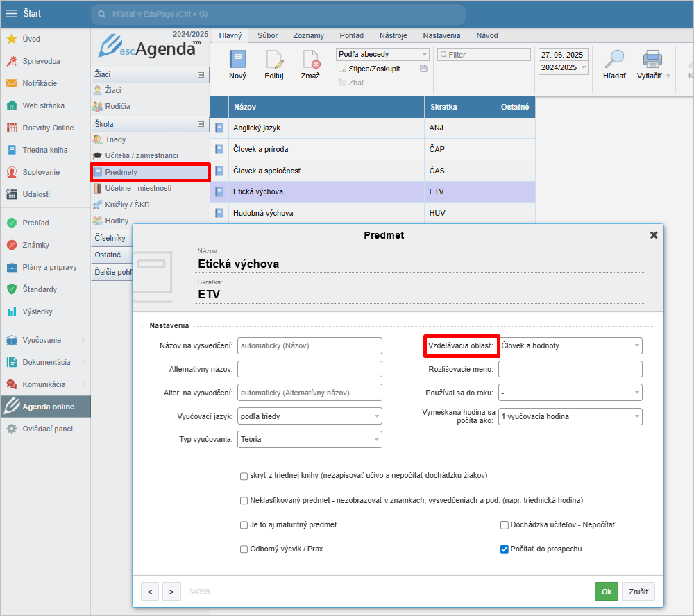Click the Stĺpce/Zoskupiť columns icon

[x=342, y=69]
